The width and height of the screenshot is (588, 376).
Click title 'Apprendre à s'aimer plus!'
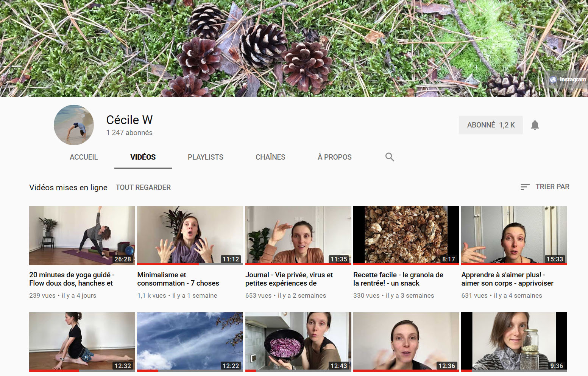[507, 279]
